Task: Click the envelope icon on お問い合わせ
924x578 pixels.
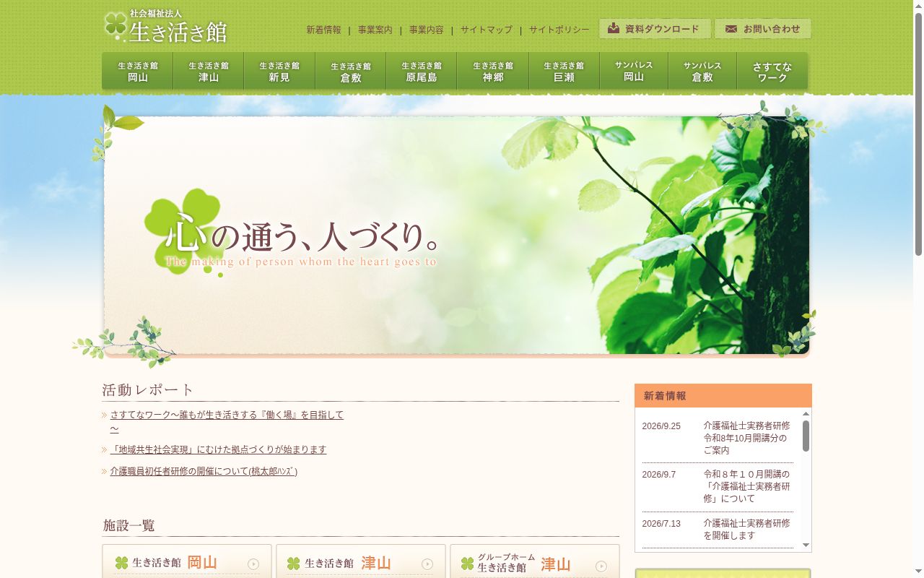Action: point(731,29)
